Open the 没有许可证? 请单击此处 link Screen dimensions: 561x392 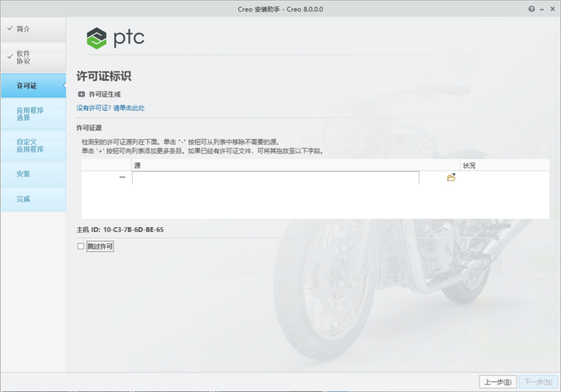pos(111,108)
